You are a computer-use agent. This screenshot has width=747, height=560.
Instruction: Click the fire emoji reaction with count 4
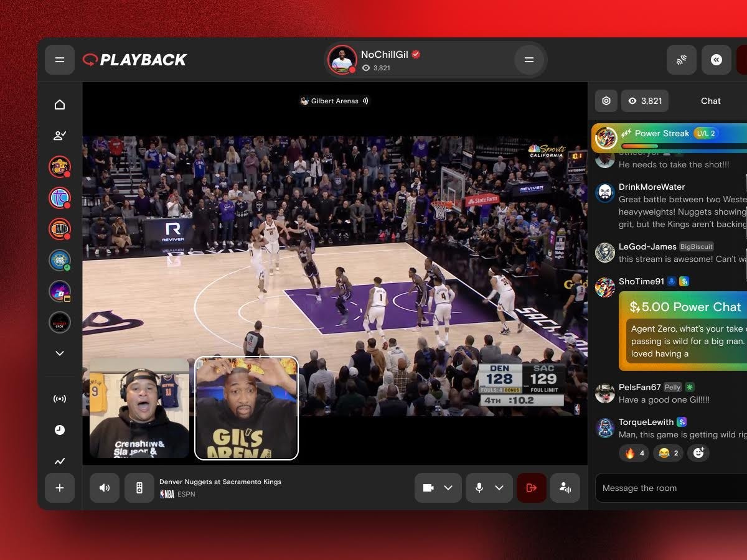[634, 453]
